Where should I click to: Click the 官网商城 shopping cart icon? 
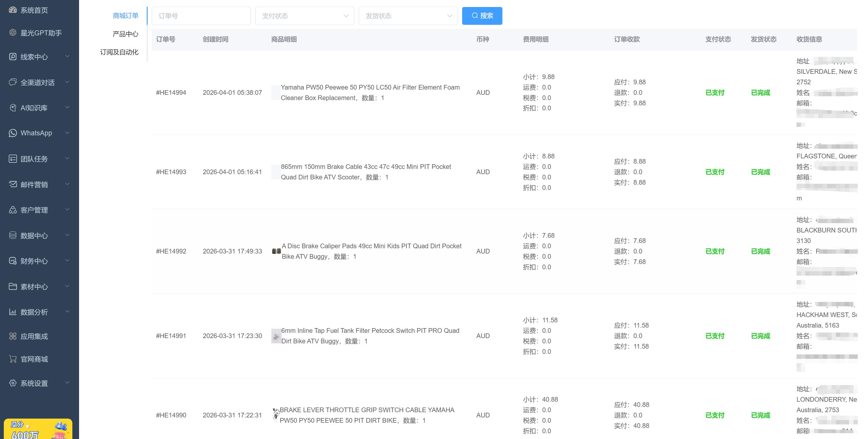13,359
